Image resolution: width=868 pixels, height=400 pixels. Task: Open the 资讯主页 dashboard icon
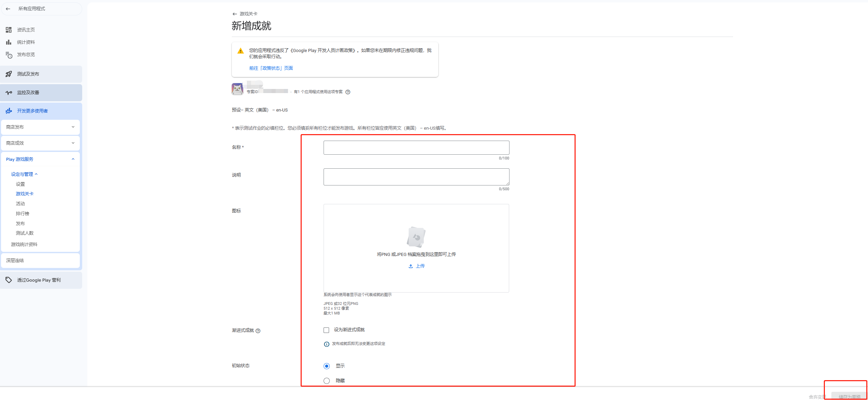[9, 30]
